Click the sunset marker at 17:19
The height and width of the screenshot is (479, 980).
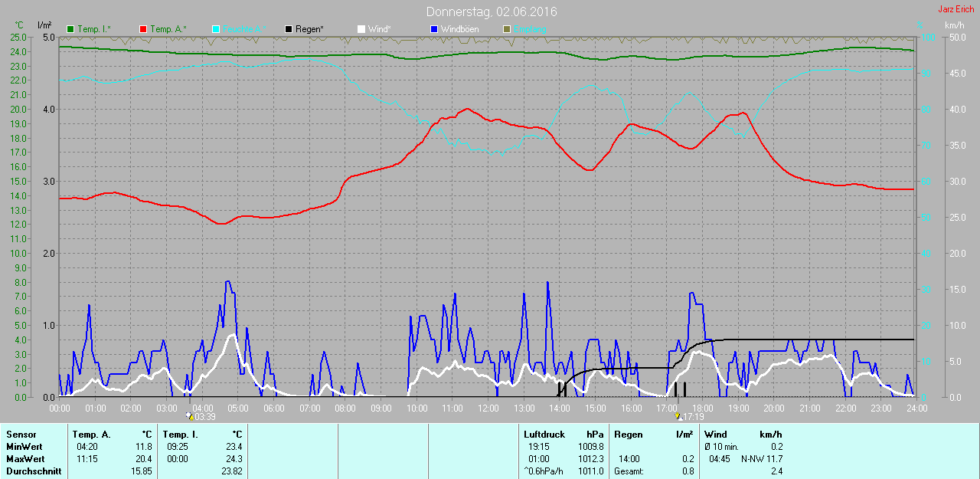coord(678,416)
